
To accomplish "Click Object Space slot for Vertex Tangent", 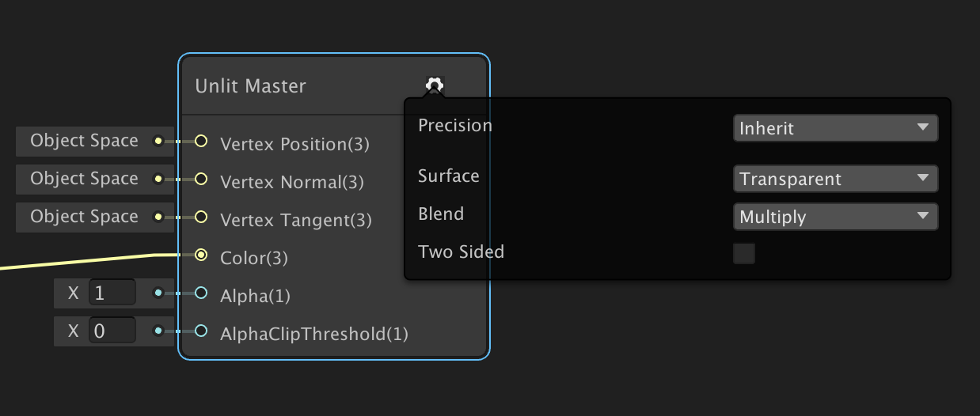I will (84, 217).
